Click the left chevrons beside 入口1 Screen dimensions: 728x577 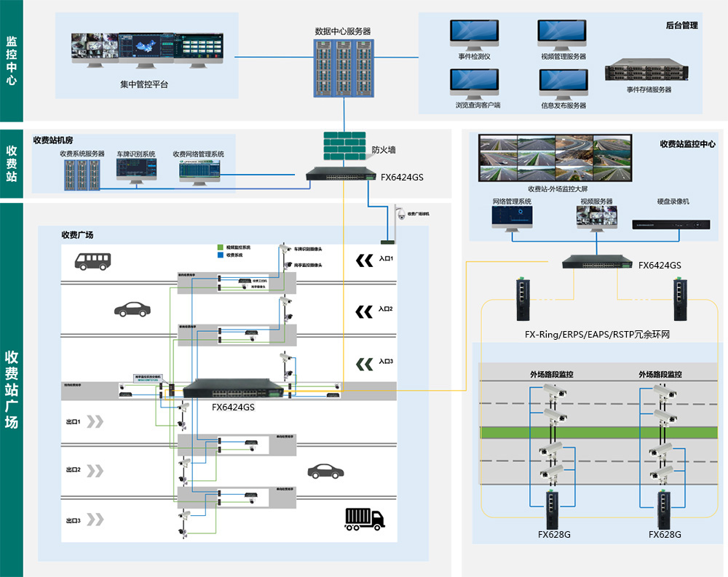point(363,259)
